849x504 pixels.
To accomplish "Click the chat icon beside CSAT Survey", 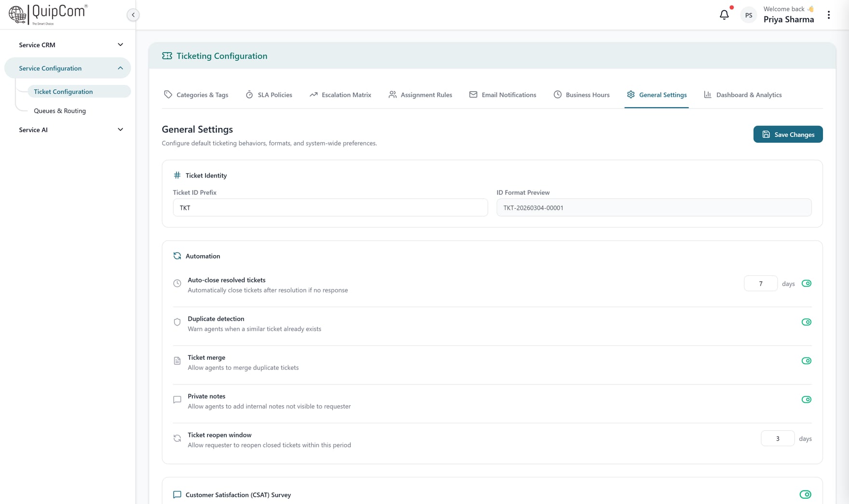I will tap(177, 494).
